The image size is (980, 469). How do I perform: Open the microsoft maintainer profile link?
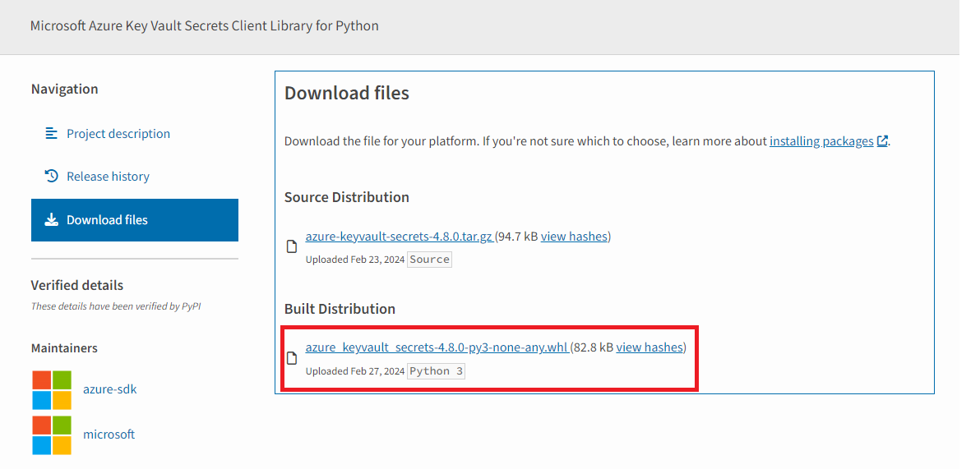point(109,435)
